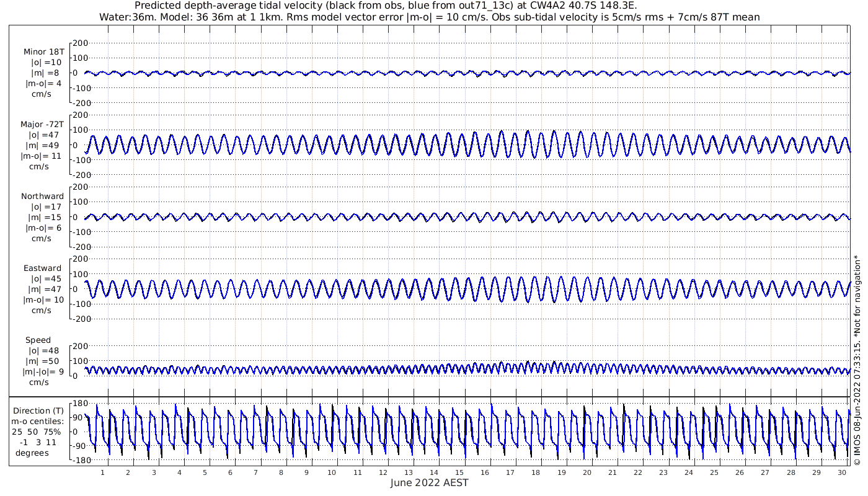
Task: Click the 'Major -72T' panel label
Action: 42,125
